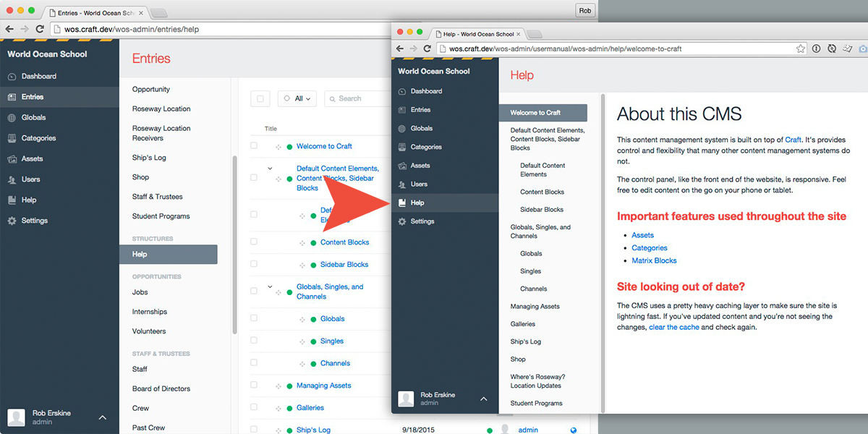Open Singles entry in entries table
The height and width of the screenshot is (434, 868).
pos(332,341)
